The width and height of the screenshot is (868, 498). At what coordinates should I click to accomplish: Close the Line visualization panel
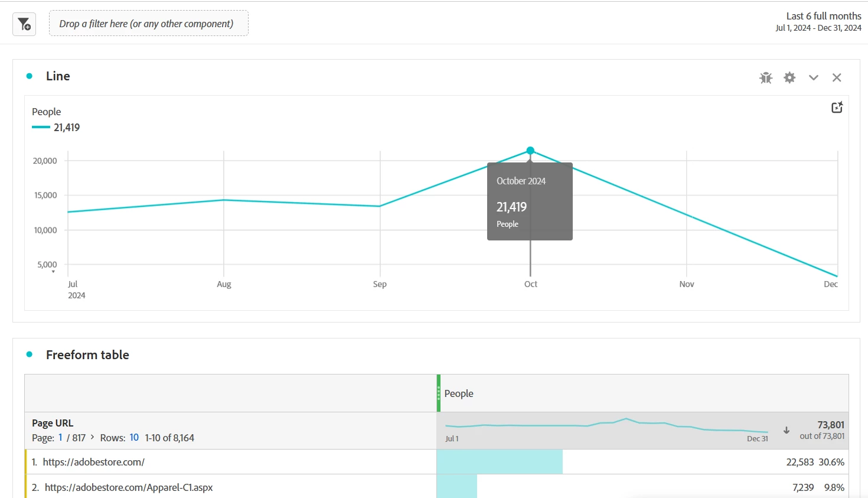click(x=837, y=77)
